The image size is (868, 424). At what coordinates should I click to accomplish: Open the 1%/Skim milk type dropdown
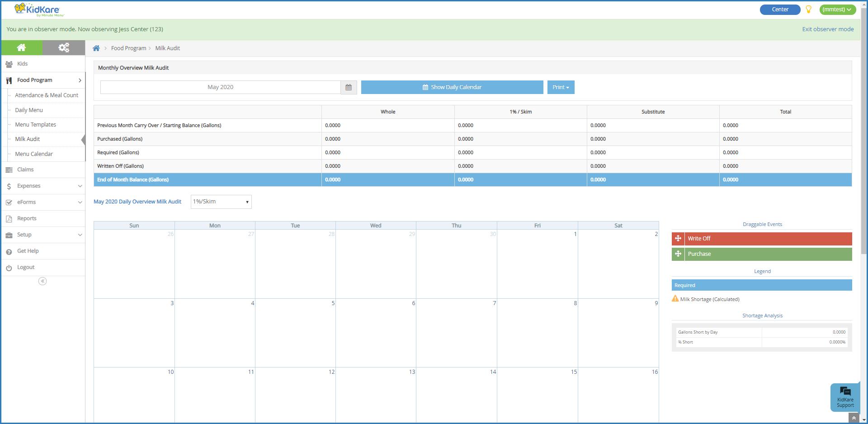221,202
